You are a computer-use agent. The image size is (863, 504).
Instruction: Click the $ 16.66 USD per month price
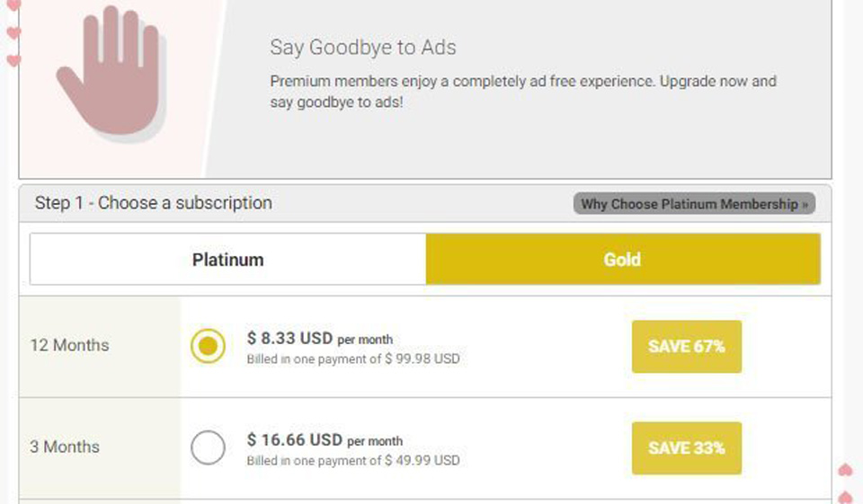point(325,440)
